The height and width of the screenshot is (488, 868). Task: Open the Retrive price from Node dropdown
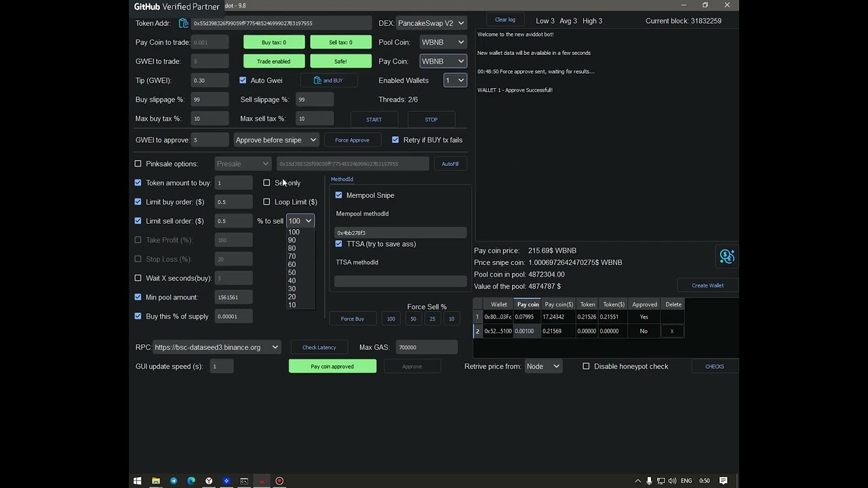pos(543,366)
